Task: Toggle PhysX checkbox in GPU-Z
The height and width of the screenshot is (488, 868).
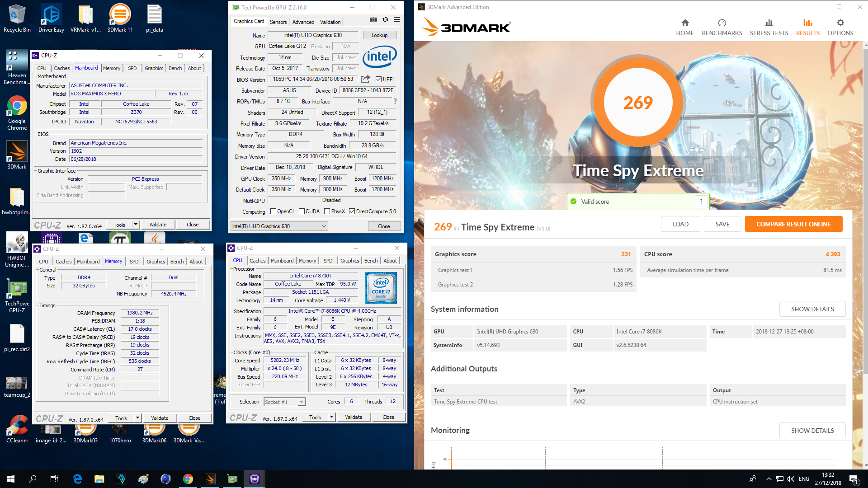Action: pyautogui.click(x=327, y=211)
